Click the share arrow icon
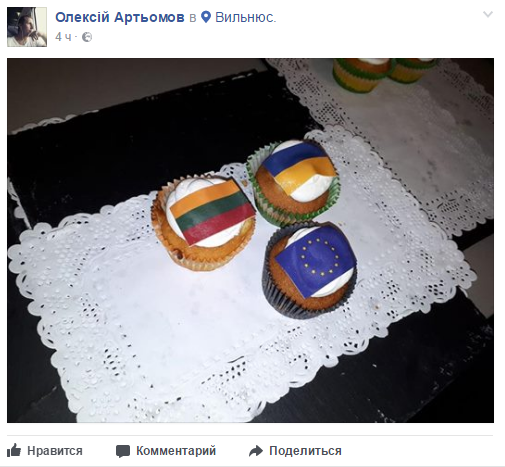 (x=256, y=451)
